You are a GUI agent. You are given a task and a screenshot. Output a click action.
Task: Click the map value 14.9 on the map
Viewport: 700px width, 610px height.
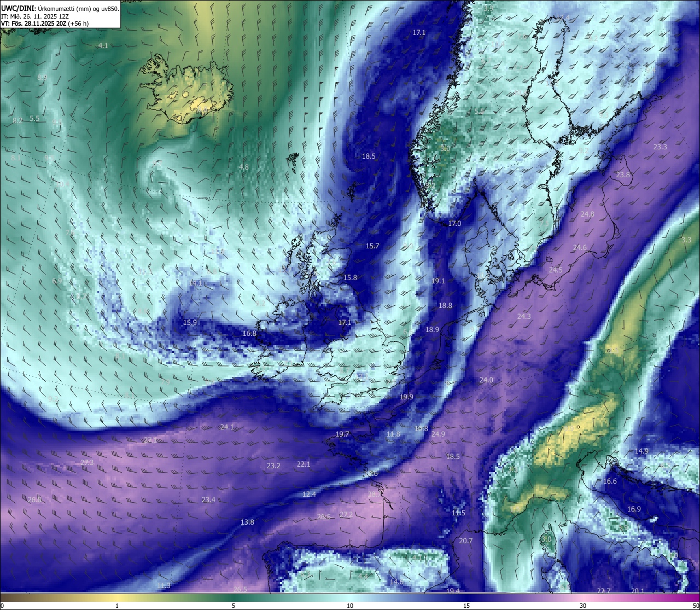pos(641,451)
